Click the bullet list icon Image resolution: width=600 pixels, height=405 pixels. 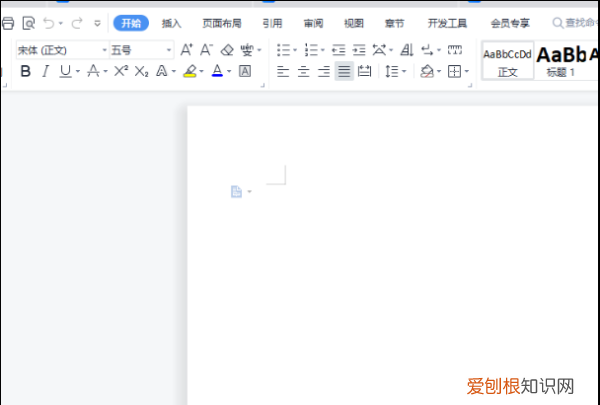[x=284, y=50]
